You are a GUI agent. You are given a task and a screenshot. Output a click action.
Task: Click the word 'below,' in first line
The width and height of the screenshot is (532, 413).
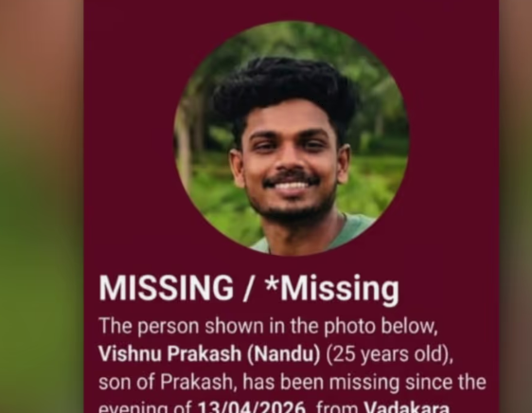409,326
